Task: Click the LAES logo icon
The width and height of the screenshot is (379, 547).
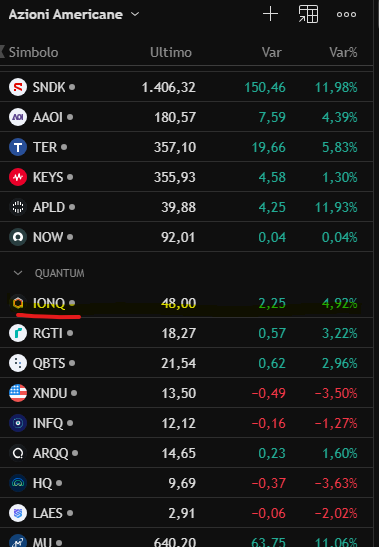Action: pyautogui.click(x=18, y=513)
